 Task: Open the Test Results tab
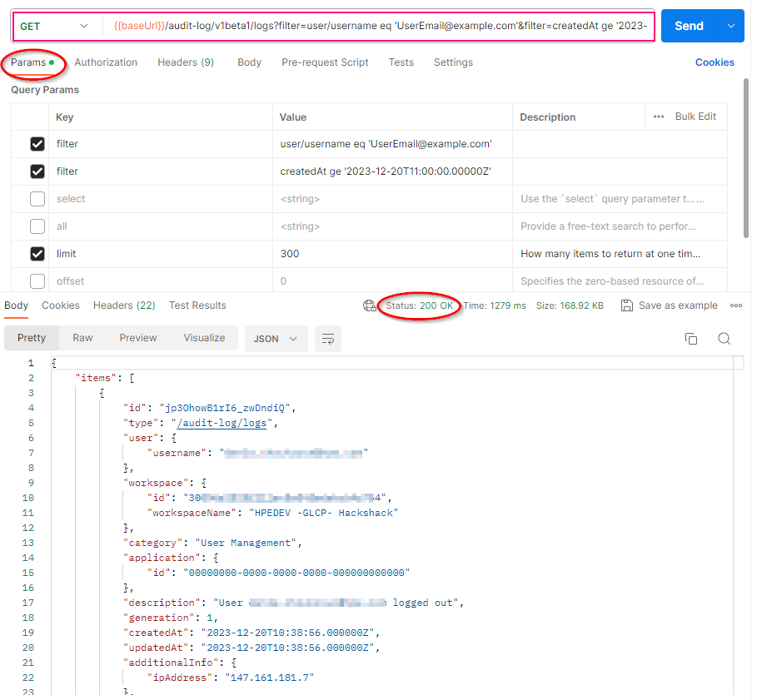[197, 305]
